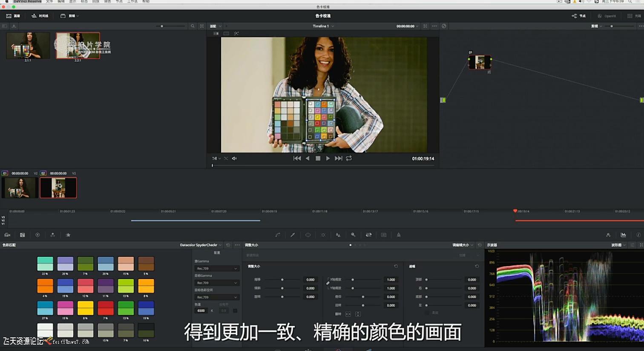Open the Motion Effects star icon
The image size is (644, 351).
pos(68,235)
